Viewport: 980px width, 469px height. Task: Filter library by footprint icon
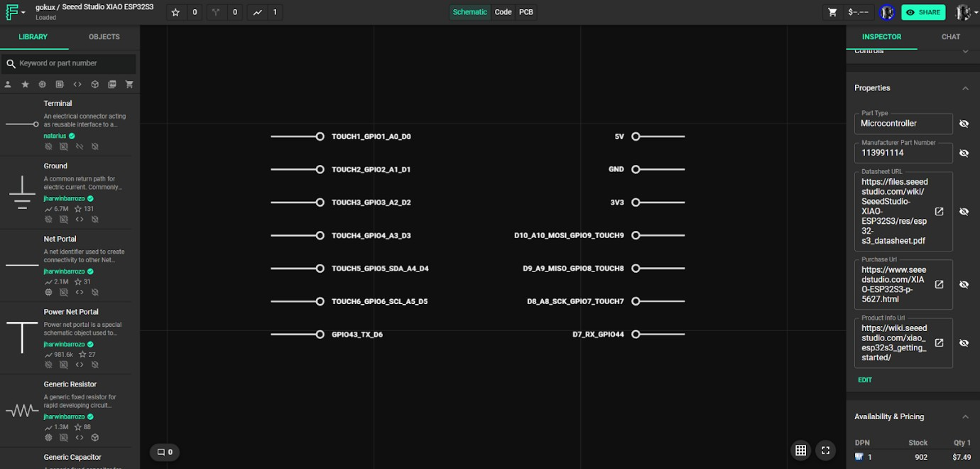pos(60,85)
